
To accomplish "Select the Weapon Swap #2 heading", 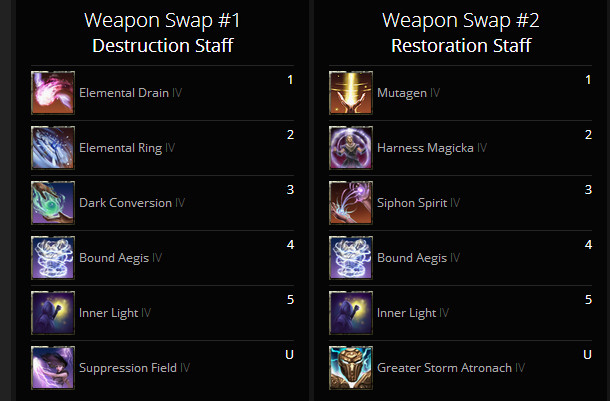I will point(461,20).
